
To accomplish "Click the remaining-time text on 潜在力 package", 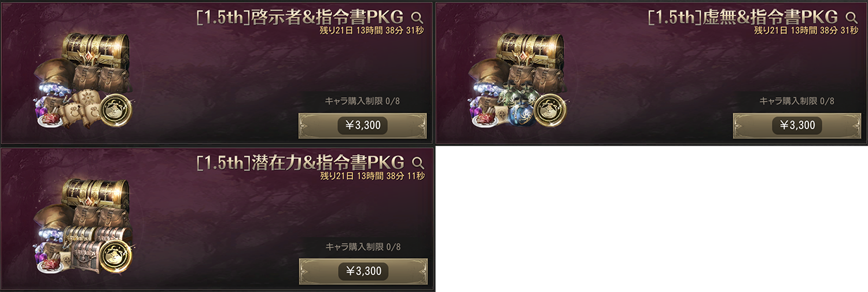I will [x=372, y=176].
